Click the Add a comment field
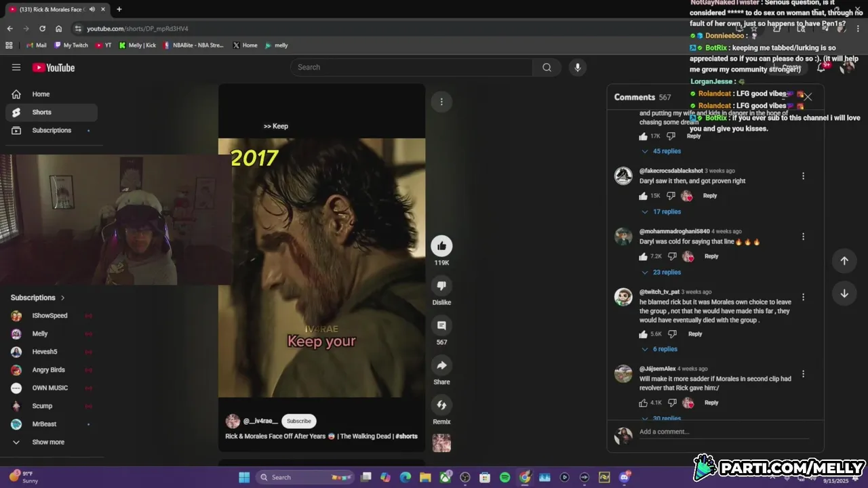868x488 pixels. (724, 432)
